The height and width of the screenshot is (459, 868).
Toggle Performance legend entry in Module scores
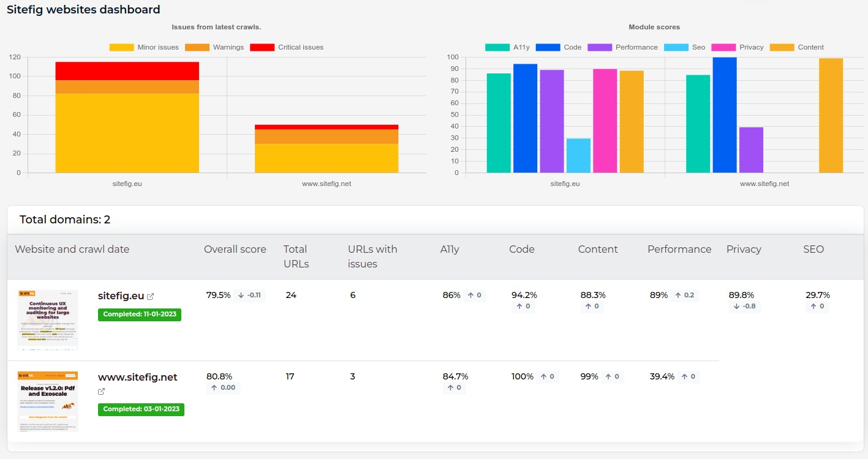(622, 47)
